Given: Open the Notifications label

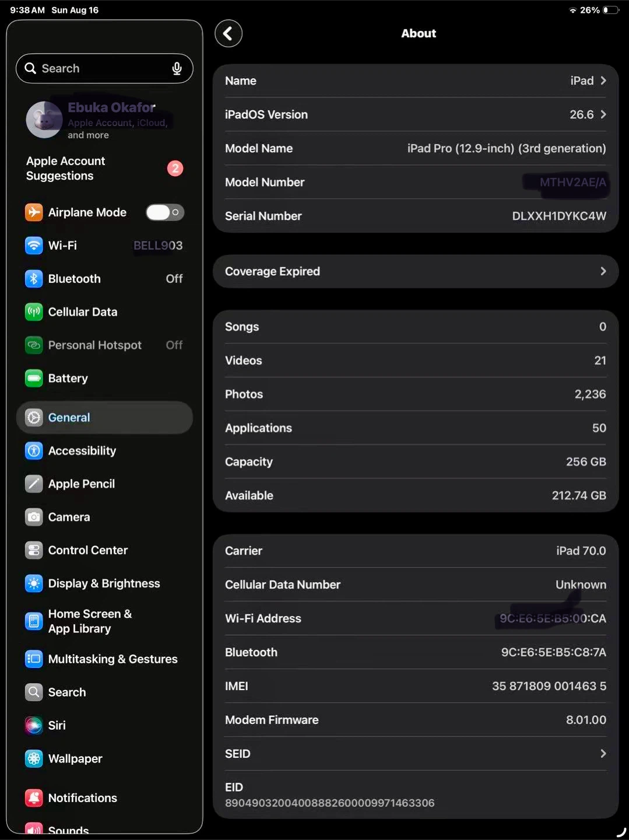Looking at the screenshot, I should (83, 798).
